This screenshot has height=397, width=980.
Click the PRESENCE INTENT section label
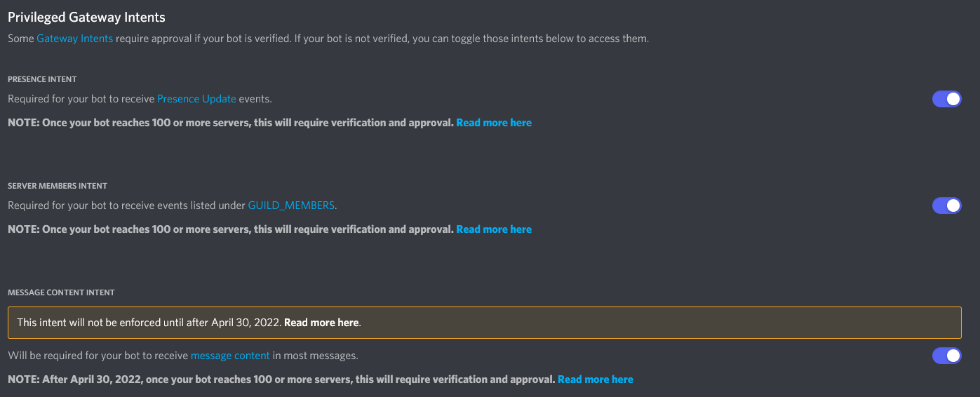[x=42, y=79]
